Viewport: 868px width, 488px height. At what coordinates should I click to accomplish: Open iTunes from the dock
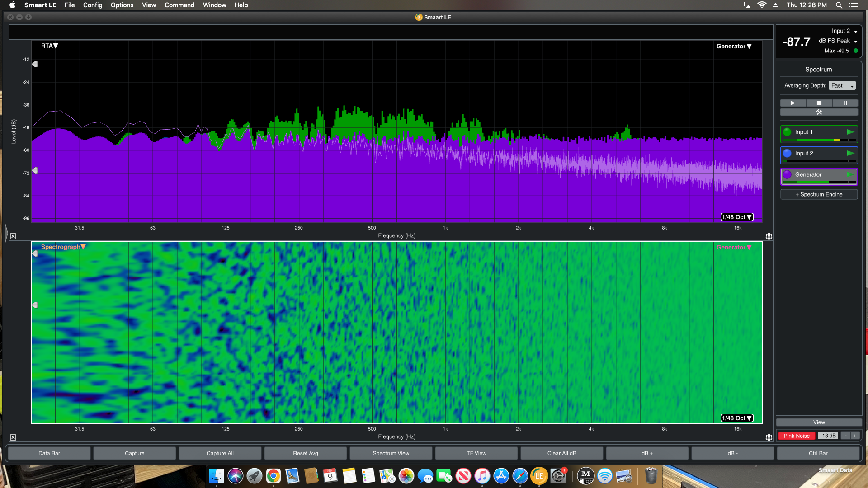(x=482, y=476)
